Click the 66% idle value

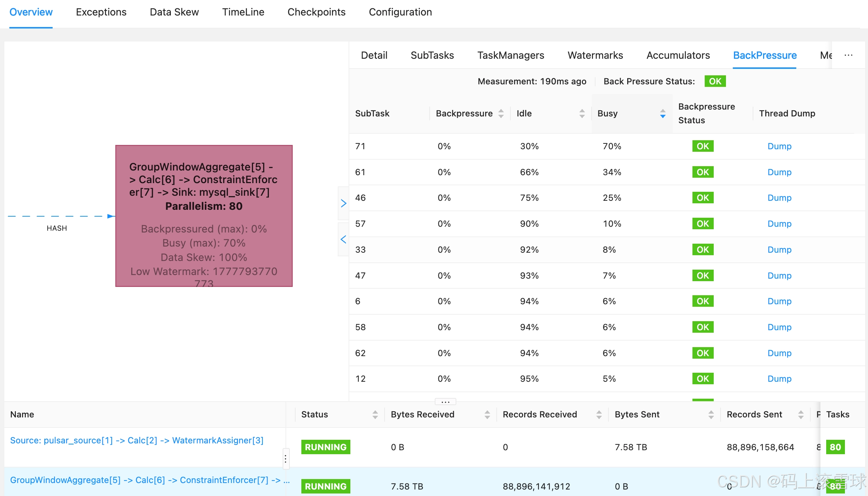[x=530, y=172]
